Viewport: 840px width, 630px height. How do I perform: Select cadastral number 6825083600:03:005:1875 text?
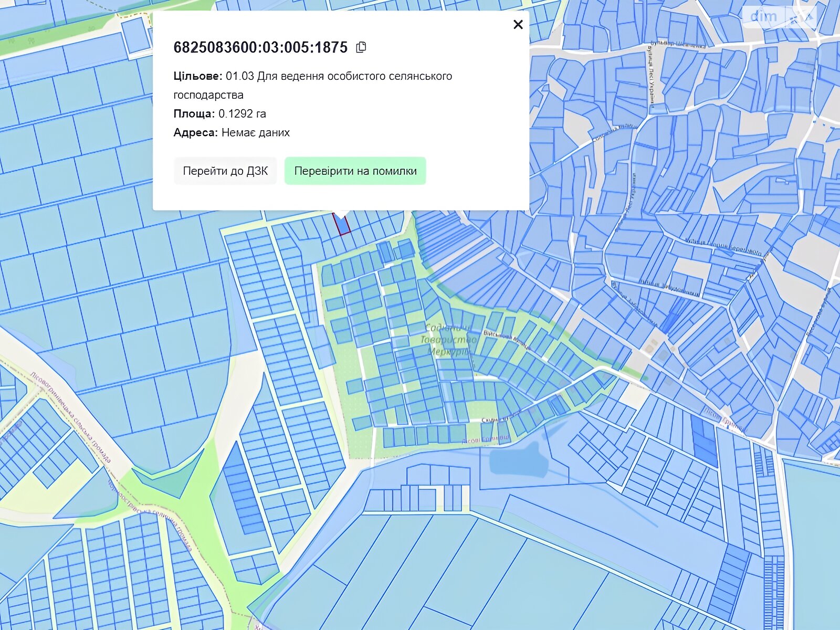click(260, 47)
